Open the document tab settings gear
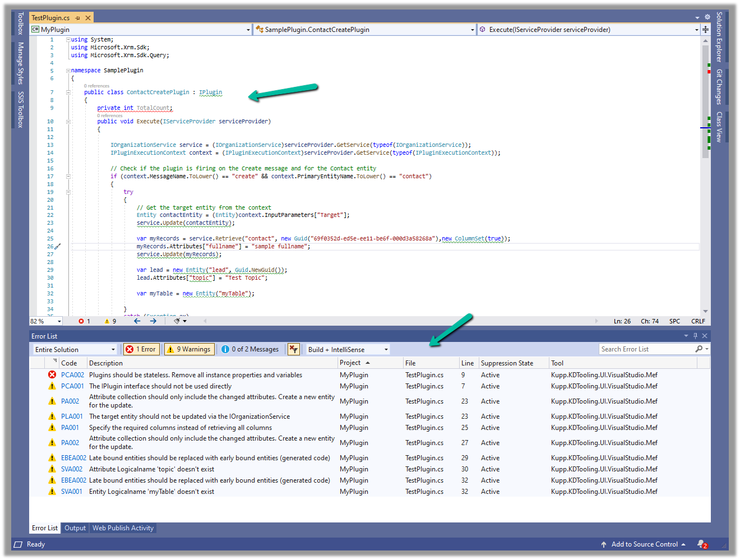The height and width of the screenshot is (560, 740). tap(707, 17)
